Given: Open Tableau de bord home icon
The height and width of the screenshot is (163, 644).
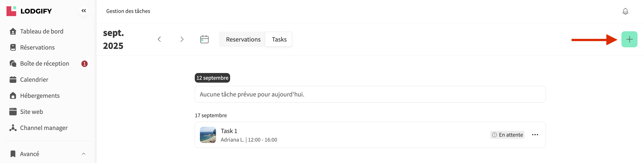Looking at the screenshot, I should pos(13,31).
